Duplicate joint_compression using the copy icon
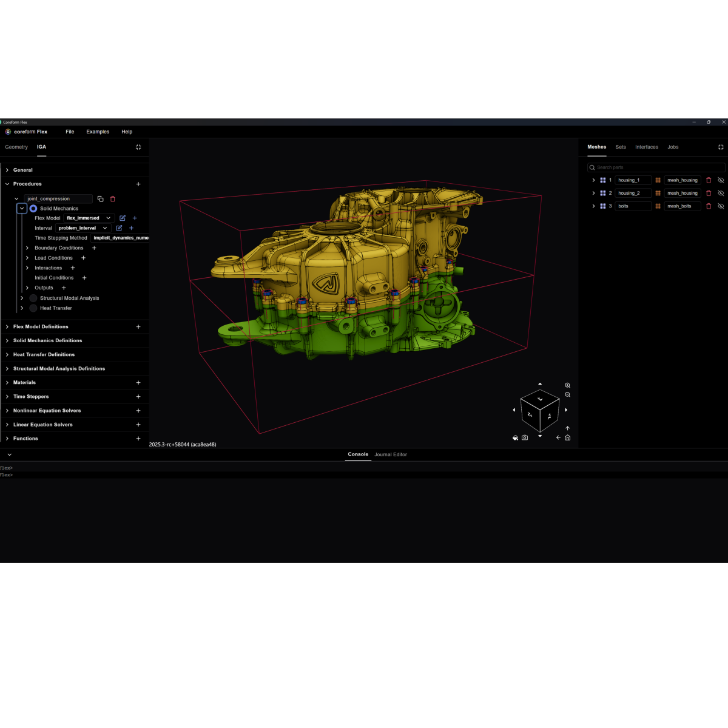728x728 pixels. (101, 199)
